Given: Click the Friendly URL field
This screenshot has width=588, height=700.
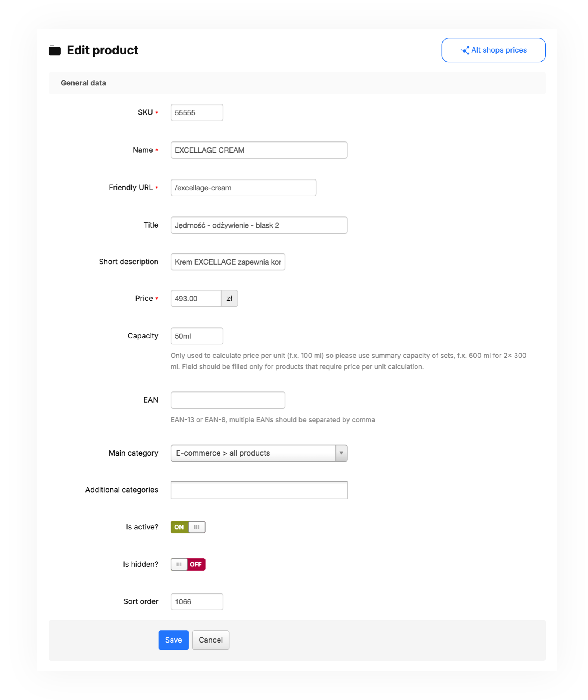Looking at the screenshot, I should 243,188.
